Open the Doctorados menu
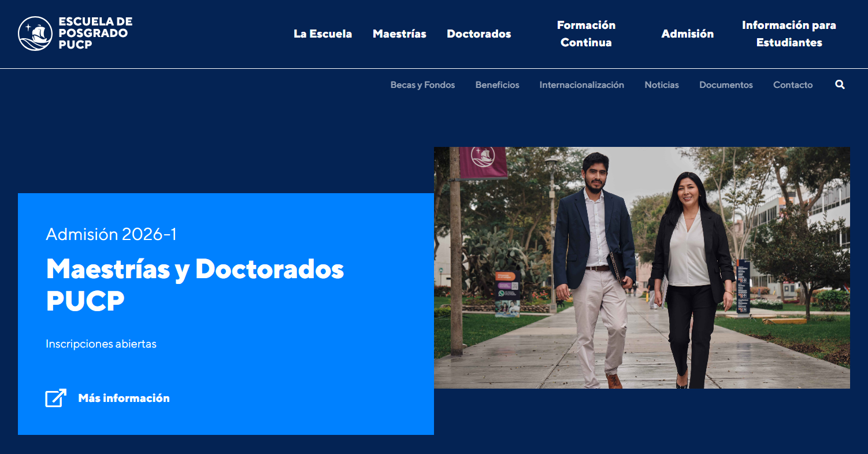This screenshot has width=868, height=454. 478,34
